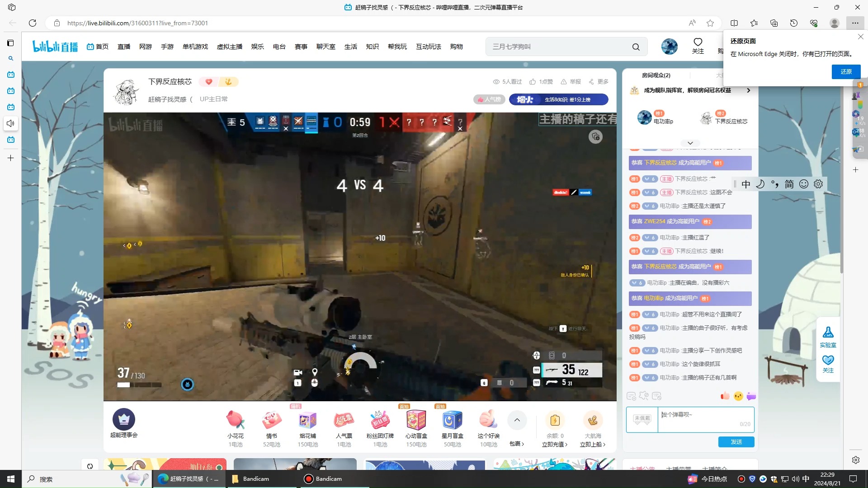Click the search magnifier in bilibili search box
The image size is (868, 488).
point(636,47)
